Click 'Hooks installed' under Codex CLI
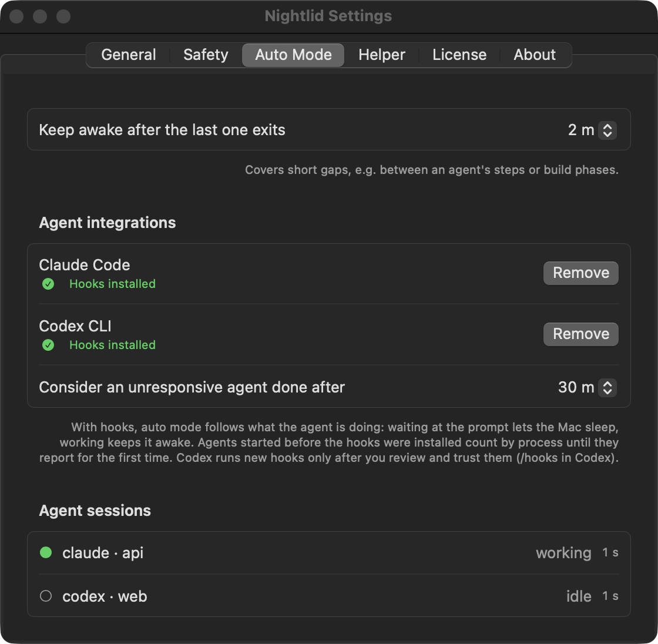This screenshot has width=658, height=644. [112, 345]
